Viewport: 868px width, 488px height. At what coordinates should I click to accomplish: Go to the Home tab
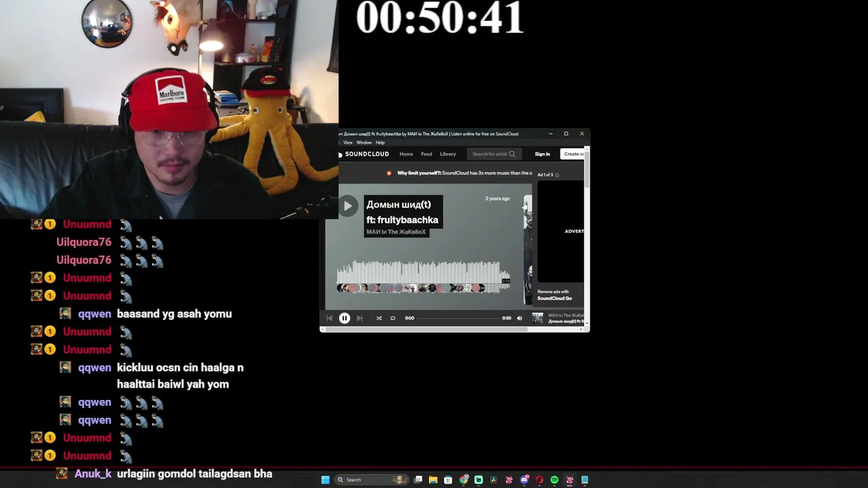[x=406, y=154]
